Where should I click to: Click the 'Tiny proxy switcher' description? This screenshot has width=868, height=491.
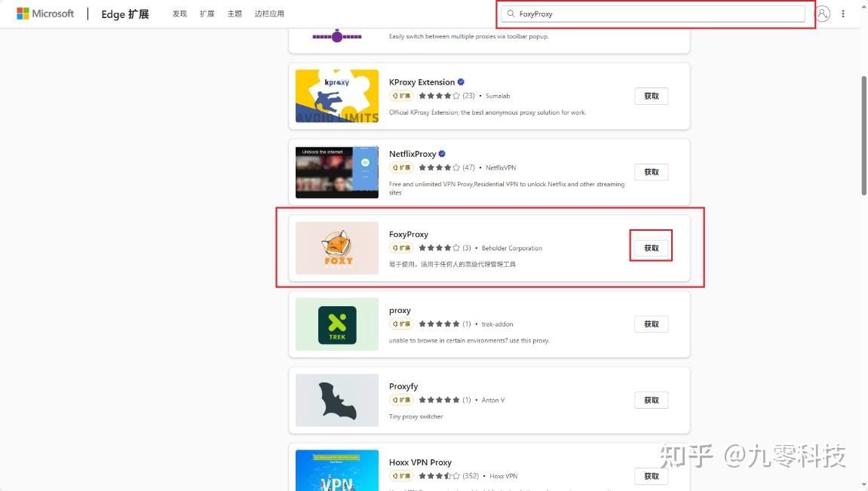click(416, 416)
